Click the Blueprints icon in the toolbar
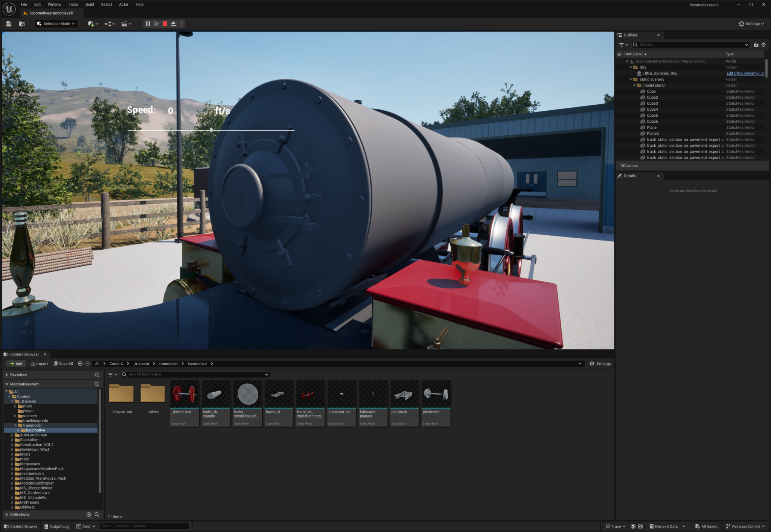The width and height of the screenshot is (771, 532). tap(108, 23)
